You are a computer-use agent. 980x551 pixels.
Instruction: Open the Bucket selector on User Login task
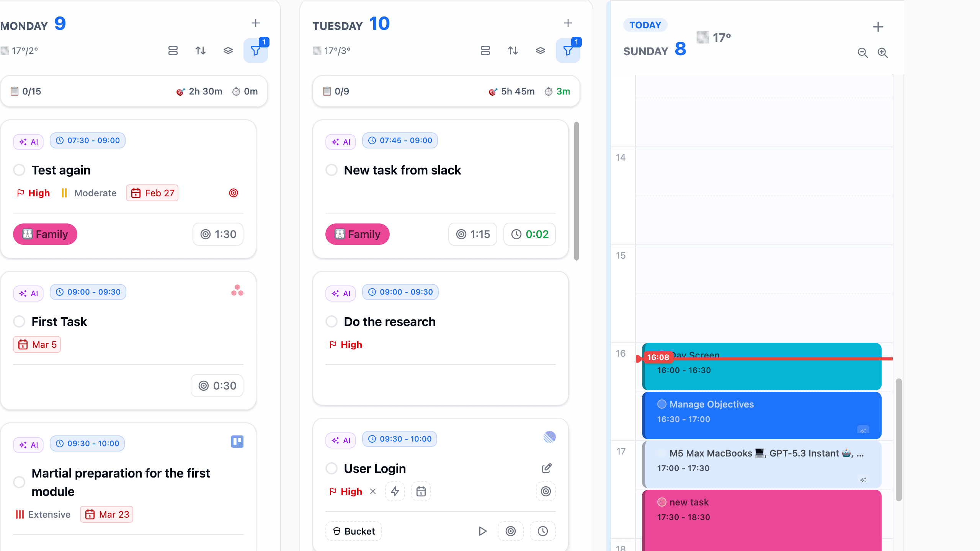pos(353,531)
